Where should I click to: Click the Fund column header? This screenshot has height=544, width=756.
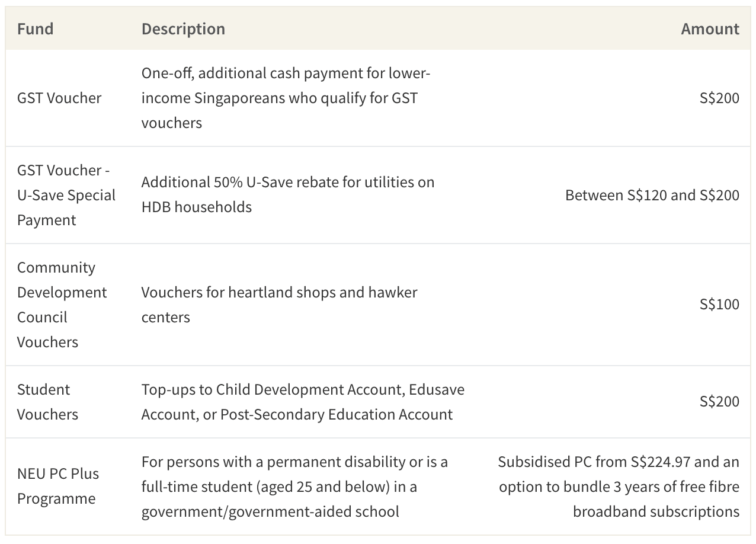[35, 28]
